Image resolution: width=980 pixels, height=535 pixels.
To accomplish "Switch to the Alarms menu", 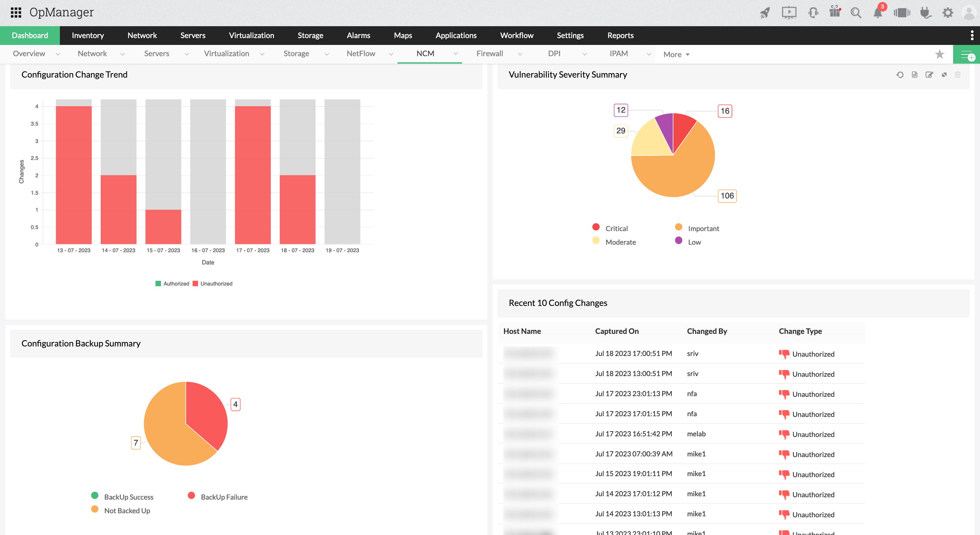I will click(x=358, y=35).
